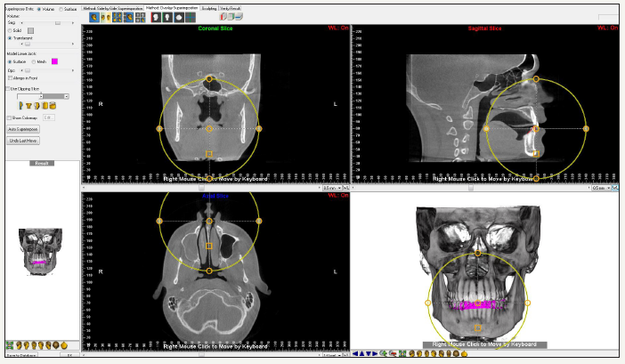Select the Surface superimpose data radio button
Image resolution: width=625 pixels, height=364 pixels.
(x=61, y=9)
